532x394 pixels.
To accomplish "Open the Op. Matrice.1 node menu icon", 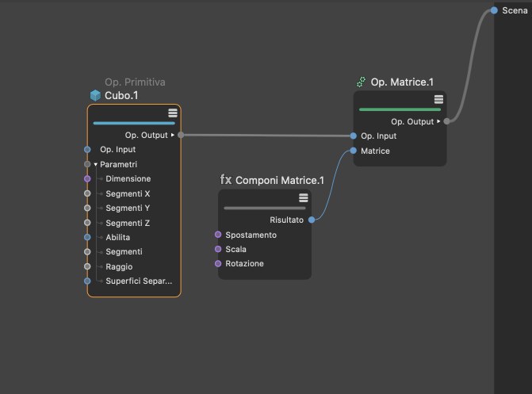I will 438,99.
